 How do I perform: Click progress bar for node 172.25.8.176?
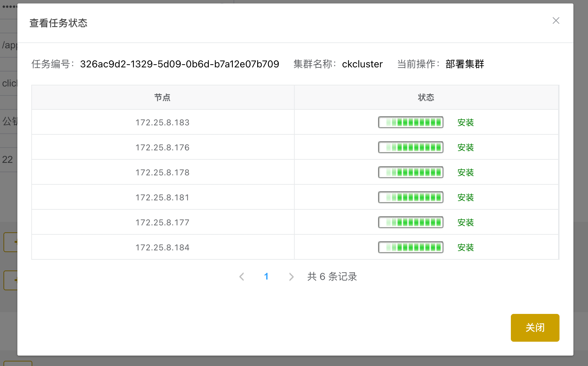point(410,147)
